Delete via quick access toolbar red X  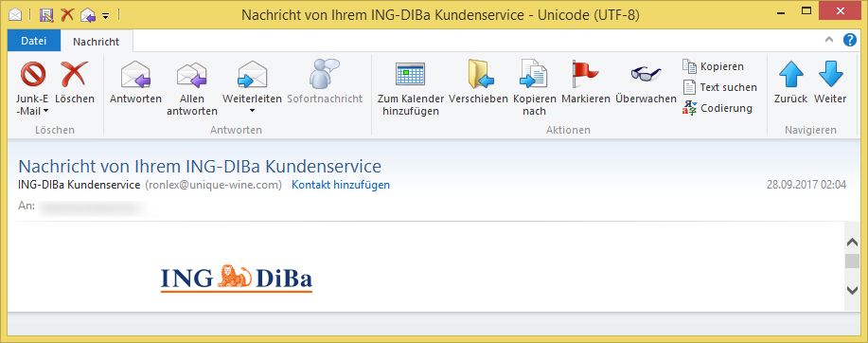pos(67,14)
